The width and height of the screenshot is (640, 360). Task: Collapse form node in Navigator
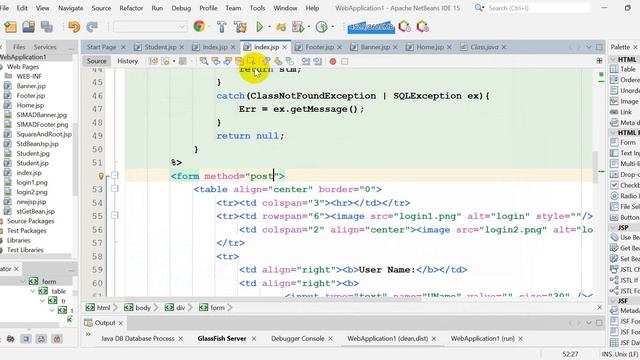[22, 282]
